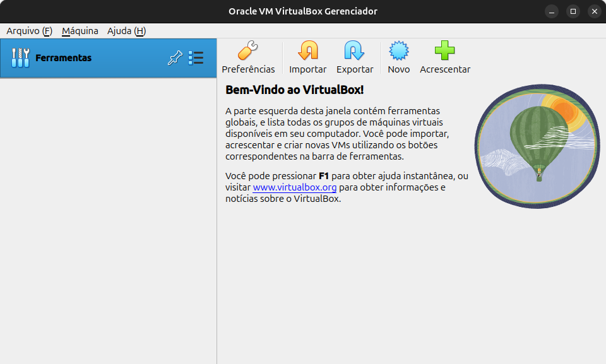Visit the www.virtualbox.org link
606x364 pixels.
[x=295, y=187]
